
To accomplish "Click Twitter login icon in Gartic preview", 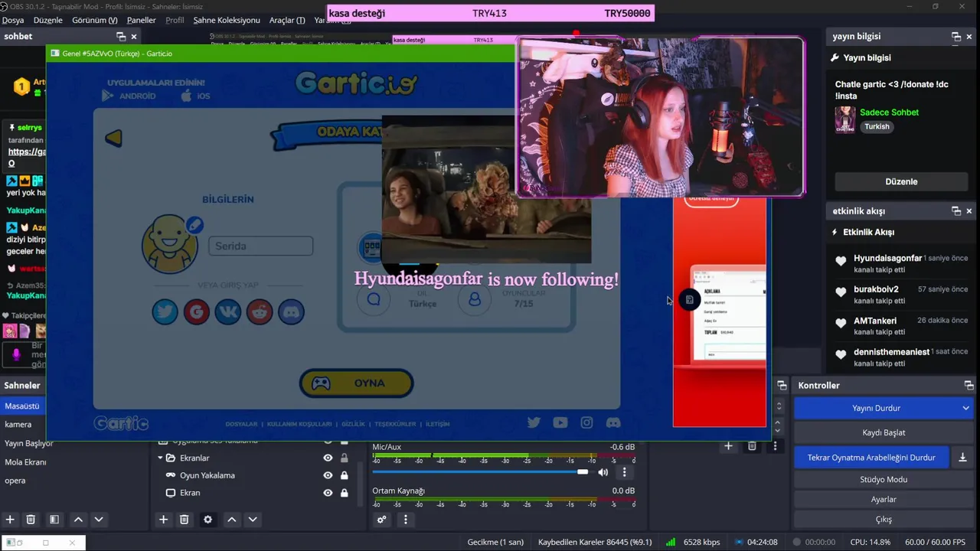I will pos(165,311).
